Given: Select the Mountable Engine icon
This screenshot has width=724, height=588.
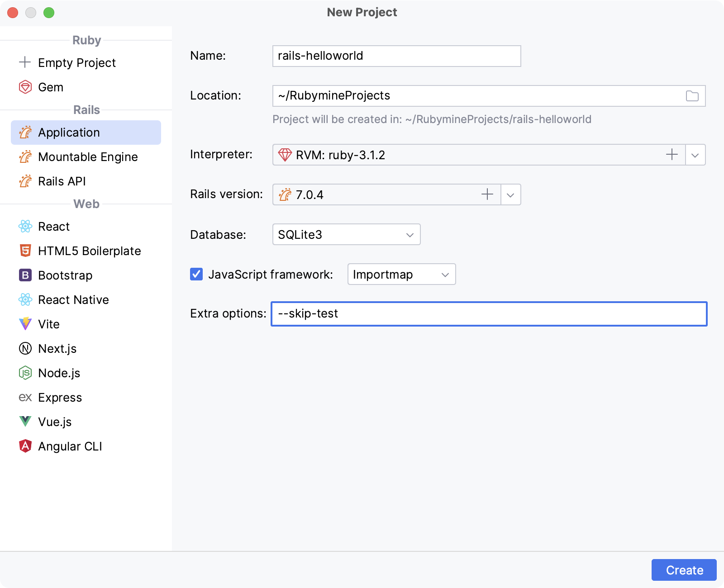Looking at the screenshot, I should pyautogui.click(x=26, y=157).
